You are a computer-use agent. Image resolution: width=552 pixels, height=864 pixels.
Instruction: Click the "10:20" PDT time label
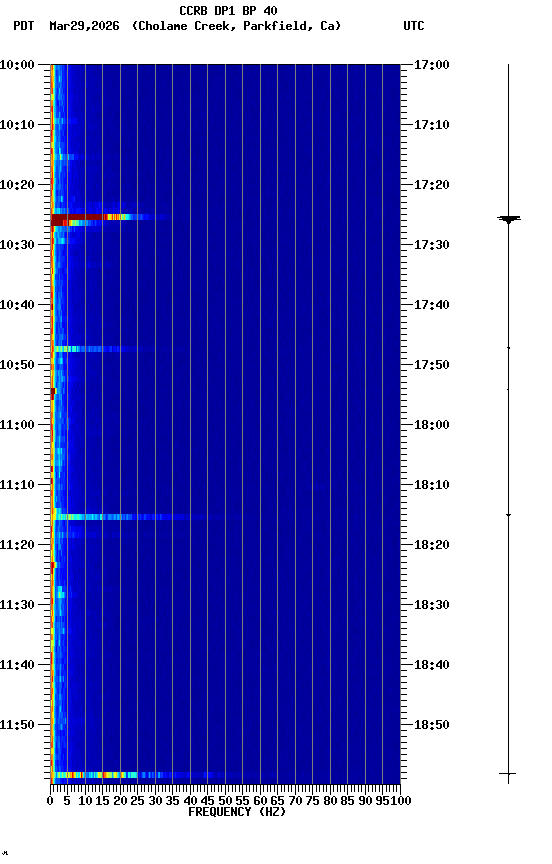(x=17, y=185)
